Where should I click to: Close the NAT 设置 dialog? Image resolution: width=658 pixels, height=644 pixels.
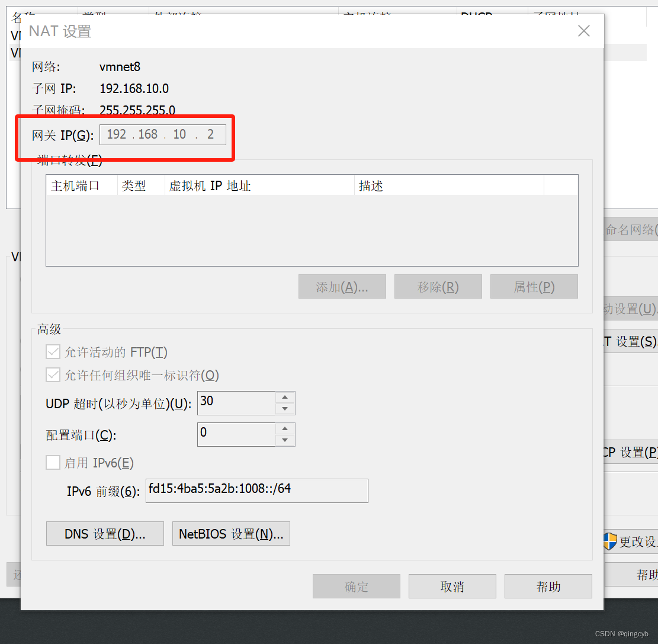tap(584, 31)
